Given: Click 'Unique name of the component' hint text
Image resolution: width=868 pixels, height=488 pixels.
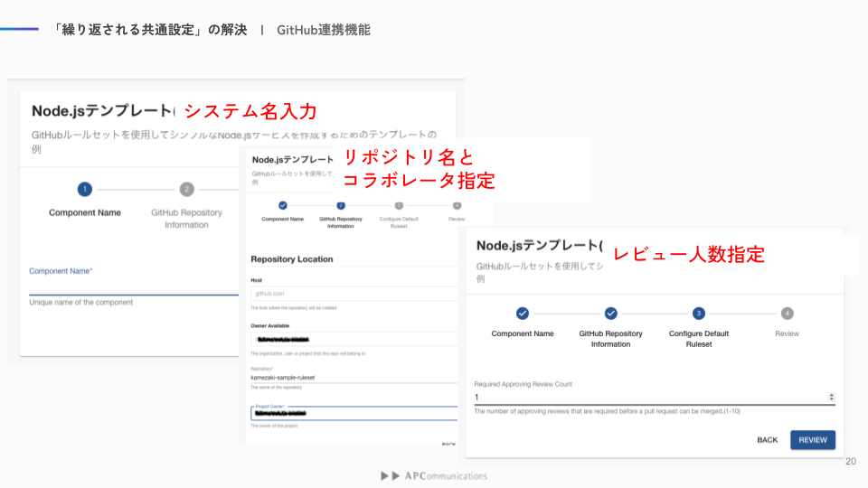Looking at the screenshot, I should [x=80, y=303].
